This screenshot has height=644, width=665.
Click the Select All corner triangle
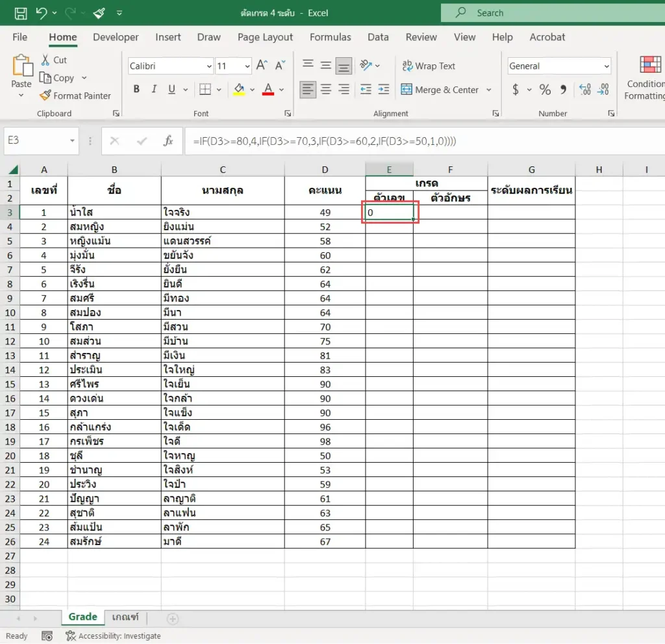[x=13, y=170]
